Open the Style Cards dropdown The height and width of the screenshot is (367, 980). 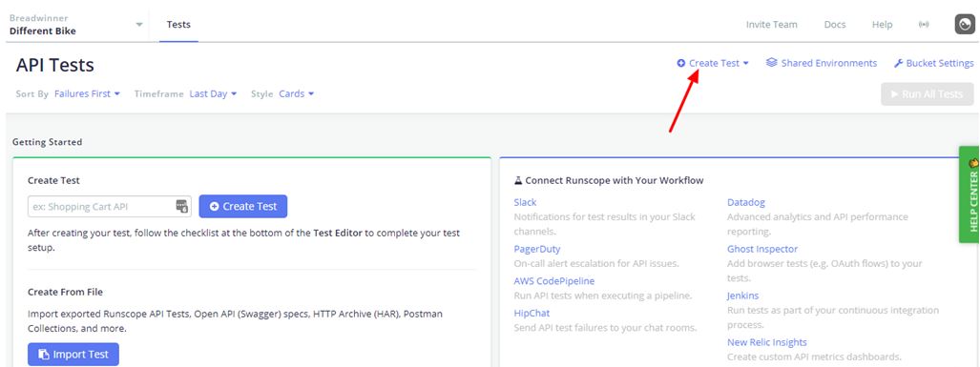point(296,93)
